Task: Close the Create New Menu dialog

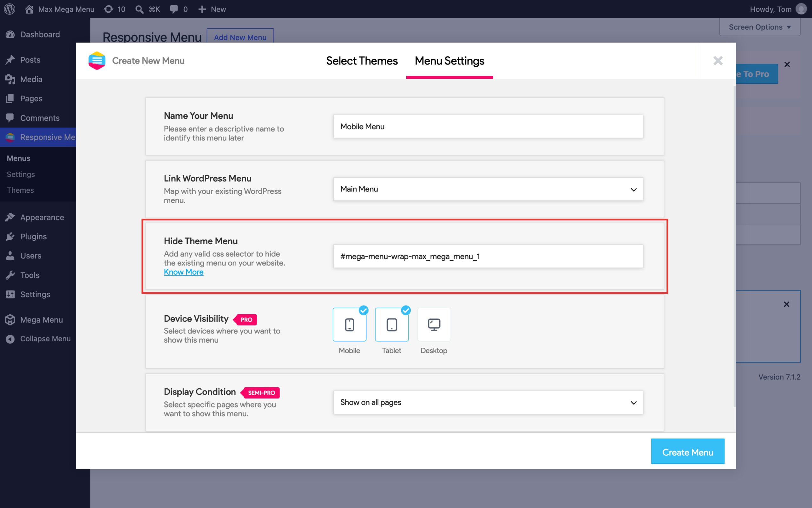Action: 718,61
